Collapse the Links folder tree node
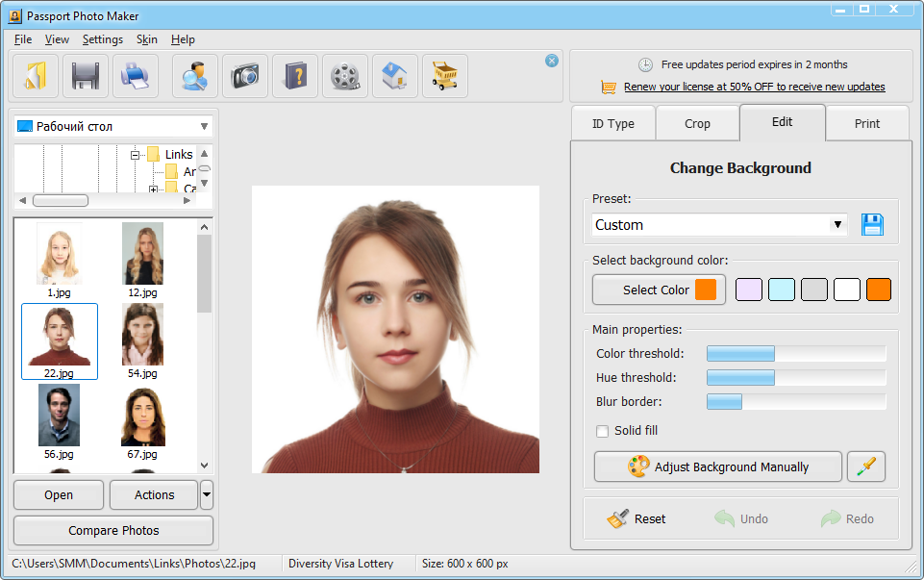 (x=136, y=155)
